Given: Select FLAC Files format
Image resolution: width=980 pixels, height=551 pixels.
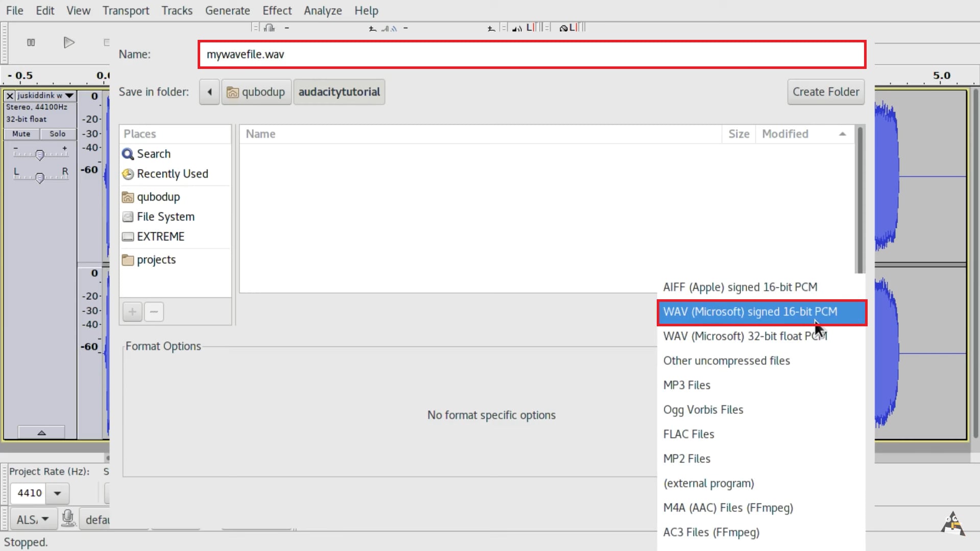Looking at the screenshot, I should pos(761,435).
